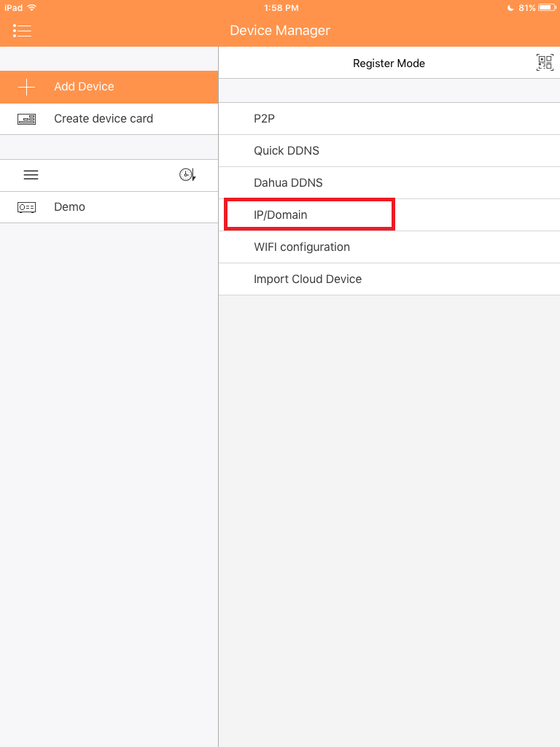
Task: Tap the three-line list icon above Demo
Action: pos(31,175)
